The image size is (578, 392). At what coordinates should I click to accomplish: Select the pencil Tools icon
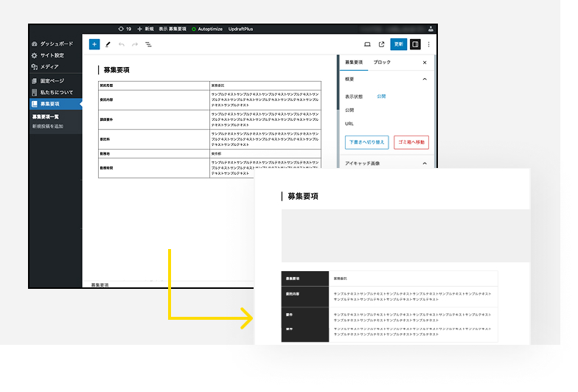[x=108, y=44]
